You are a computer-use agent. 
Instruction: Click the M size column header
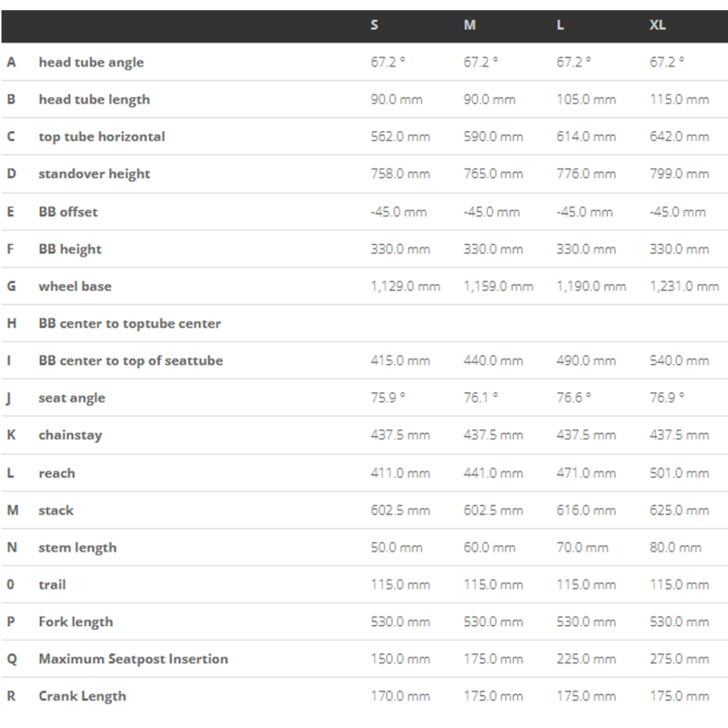tap(470, 25)
